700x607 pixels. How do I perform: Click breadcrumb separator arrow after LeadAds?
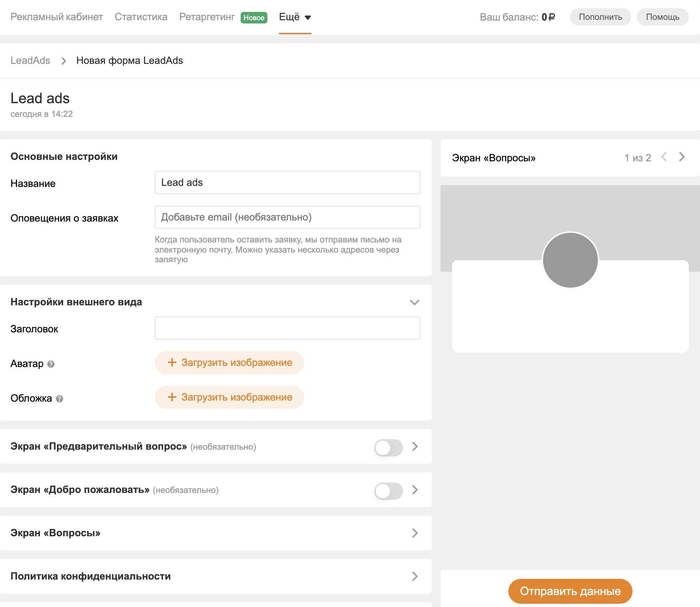pos(64,61)
